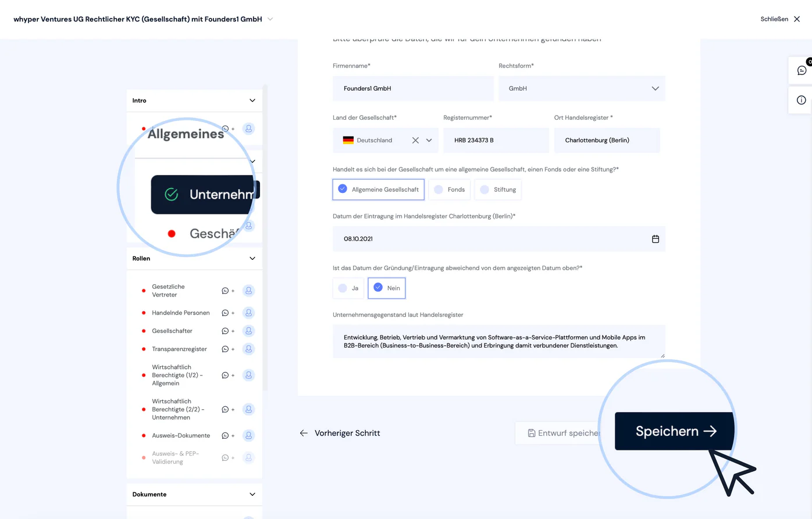Assign user to Handelnde Personen row
The image size is (812, 519).
point(248,313)
